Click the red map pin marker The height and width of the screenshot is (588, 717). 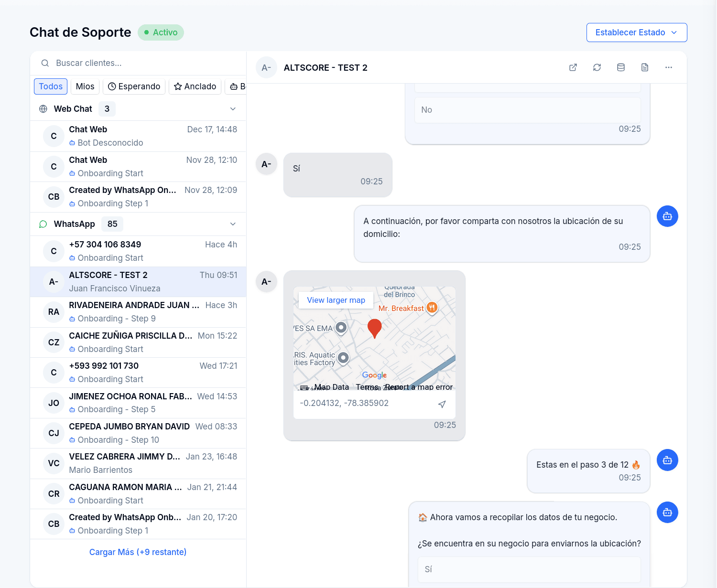point(375,329)
